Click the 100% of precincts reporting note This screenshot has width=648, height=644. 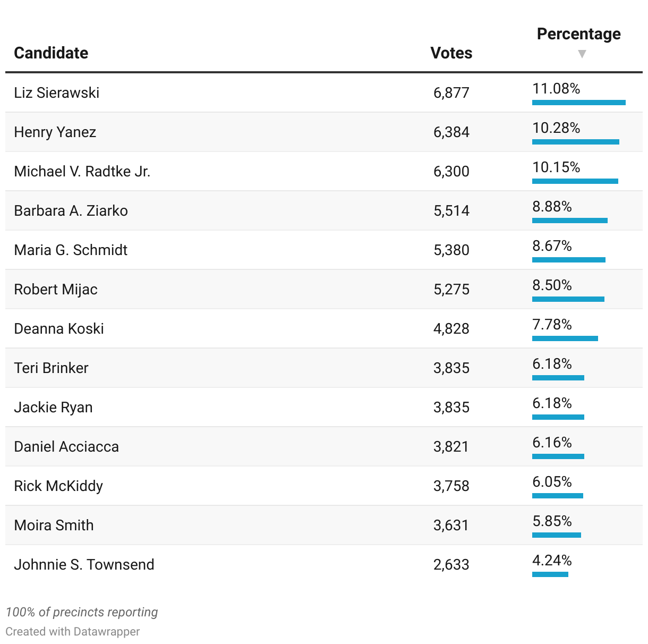point(82,612)
